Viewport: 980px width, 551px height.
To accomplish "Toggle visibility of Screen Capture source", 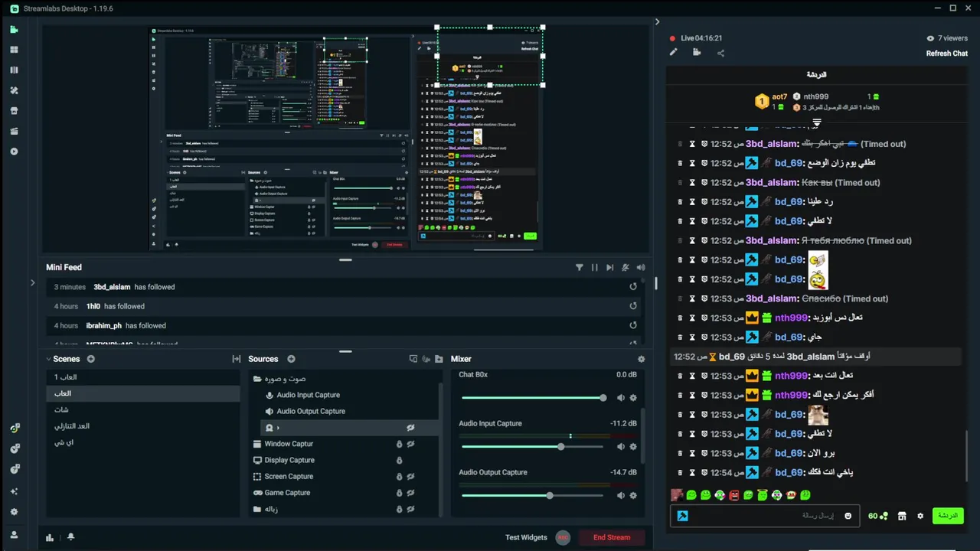I will click(x=411, y=477).
